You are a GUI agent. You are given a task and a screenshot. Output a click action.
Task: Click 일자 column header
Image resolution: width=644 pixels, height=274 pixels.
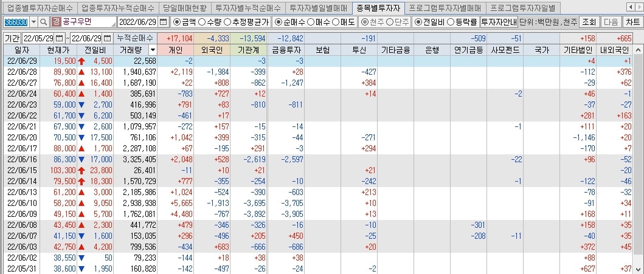22,50
